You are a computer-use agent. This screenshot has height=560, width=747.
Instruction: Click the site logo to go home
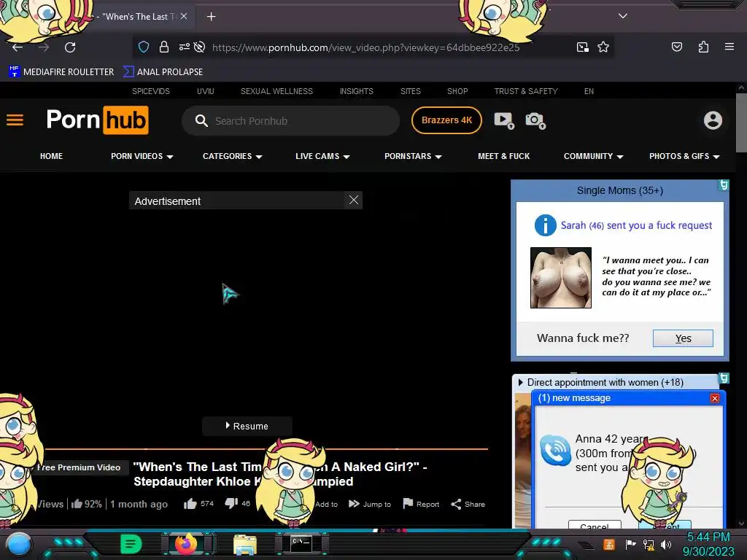tap(98, 120)
